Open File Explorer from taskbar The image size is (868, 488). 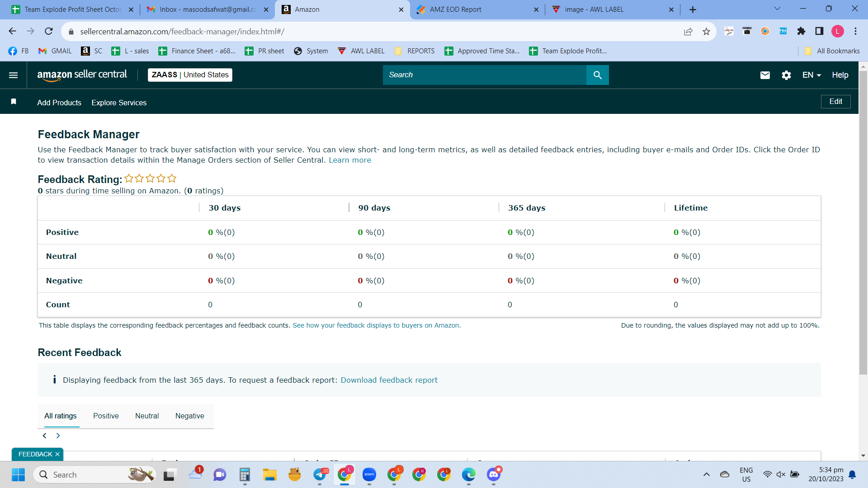(x=270, y=474)
